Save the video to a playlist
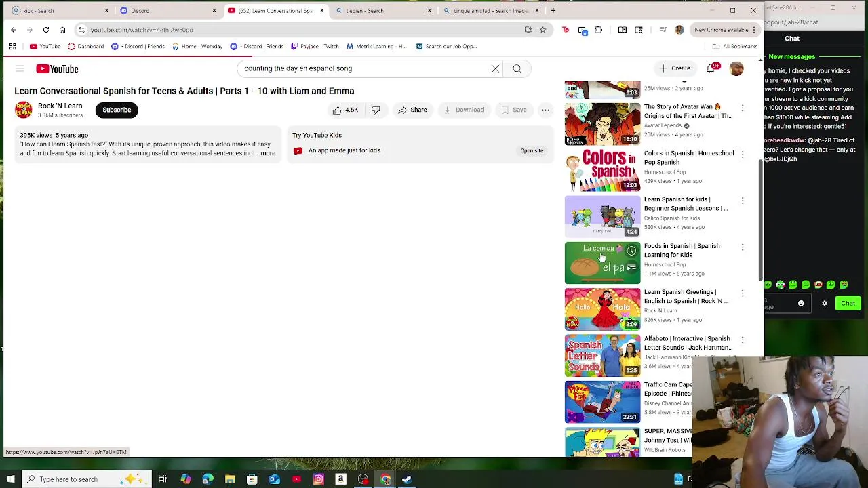Image resolution: width=868 pixels, height=488 pixels. coord(513,110)
